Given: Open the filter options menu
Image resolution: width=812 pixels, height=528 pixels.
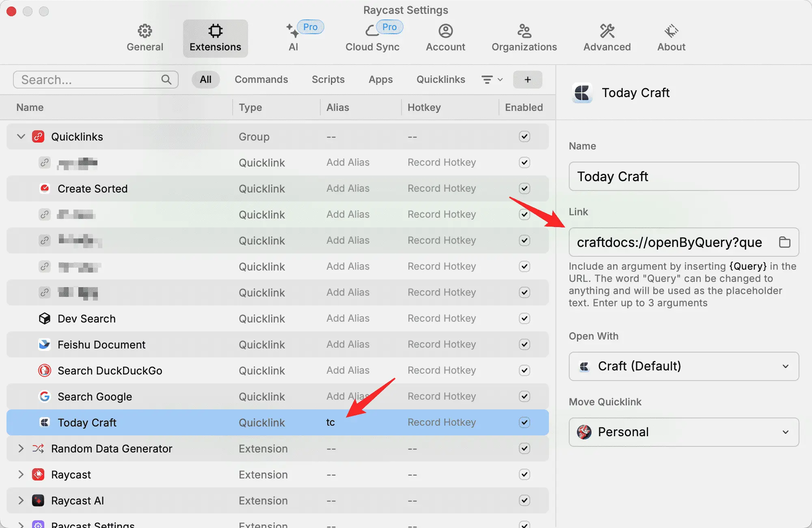Looking at the screenshot, I should tap(492, 80).
